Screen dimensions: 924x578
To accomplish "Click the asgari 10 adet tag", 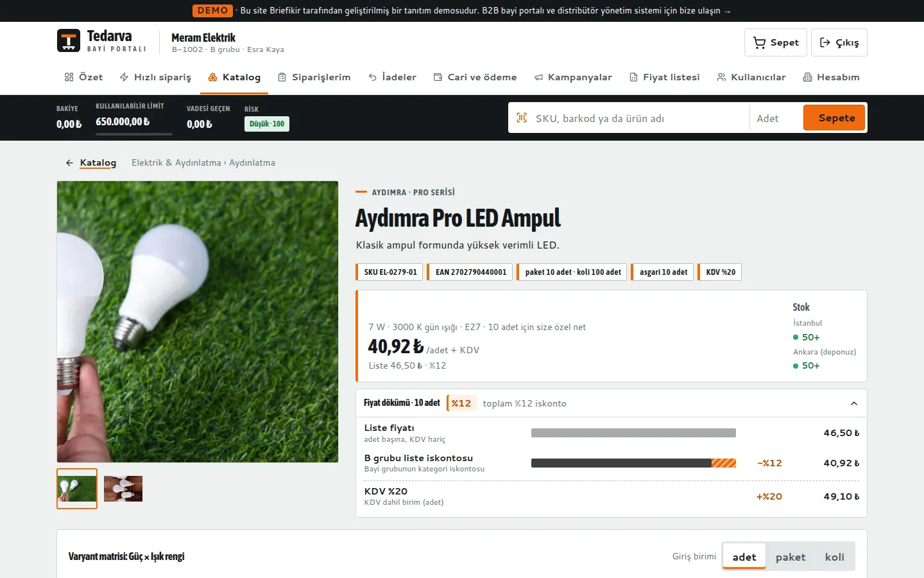I will pos(662,272).
